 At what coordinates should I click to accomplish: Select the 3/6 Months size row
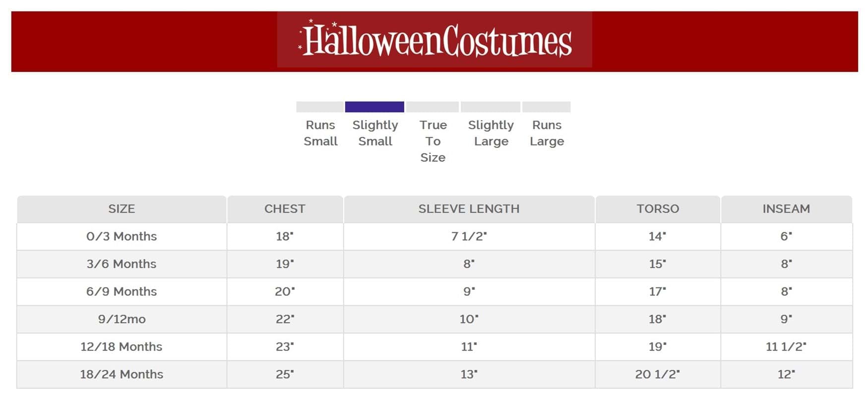coord(434,264)
